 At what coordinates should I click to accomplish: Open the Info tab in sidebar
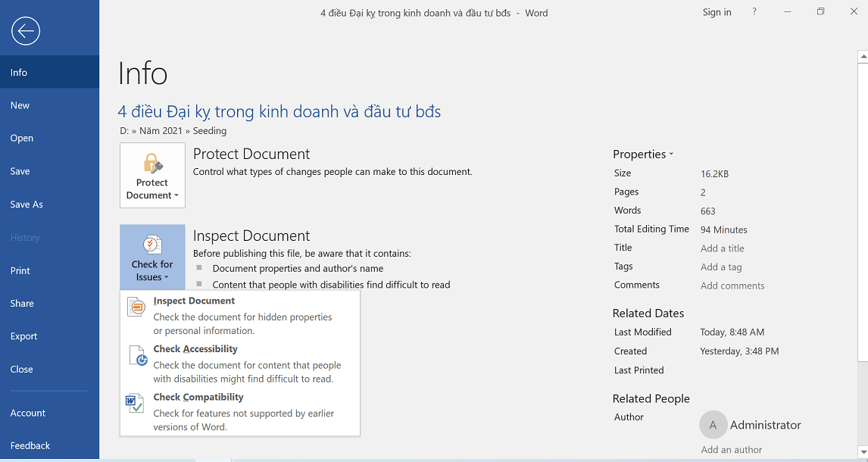[x=49, y=72]
